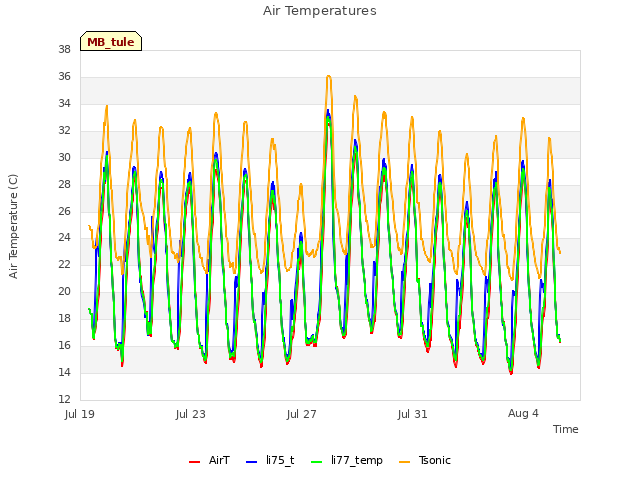Click the Air Temperatures chart title
640x480 pixels.
tap(320, 11)
